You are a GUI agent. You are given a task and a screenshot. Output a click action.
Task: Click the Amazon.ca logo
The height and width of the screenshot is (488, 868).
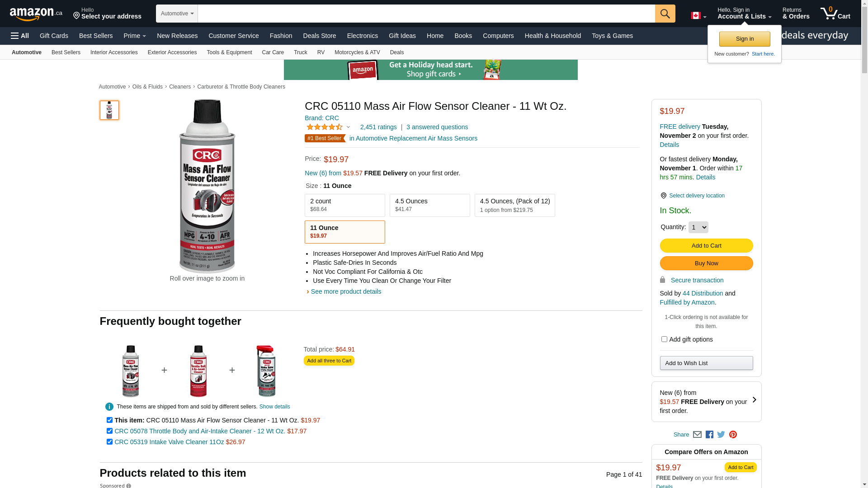click(x=36, y=14)
